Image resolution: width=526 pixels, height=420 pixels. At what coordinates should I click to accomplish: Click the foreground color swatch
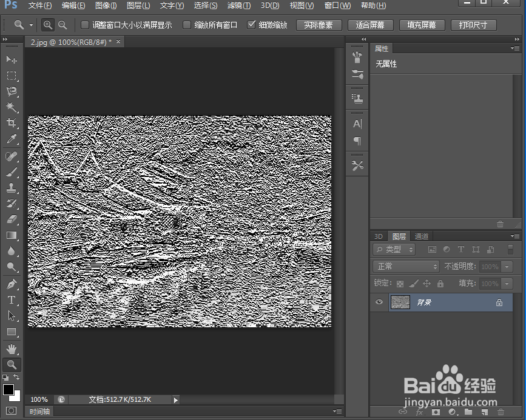[8, 390]
